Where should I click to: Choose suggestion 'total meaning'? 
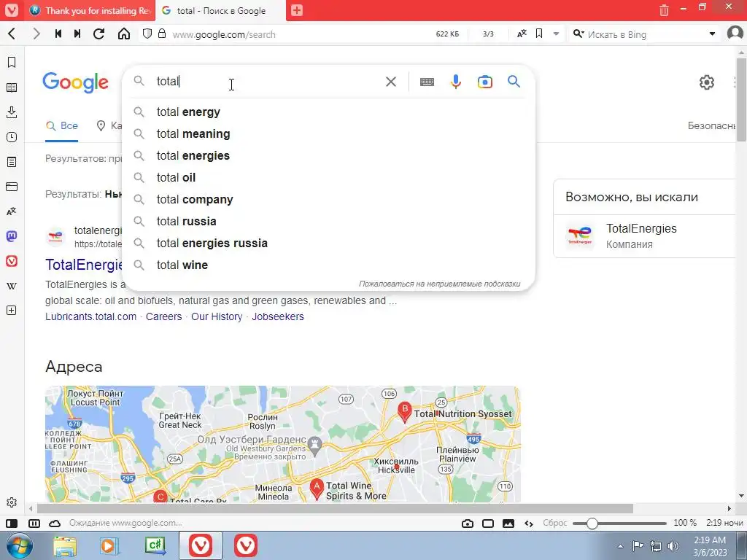pyautogui.click(x=329, y=134)
